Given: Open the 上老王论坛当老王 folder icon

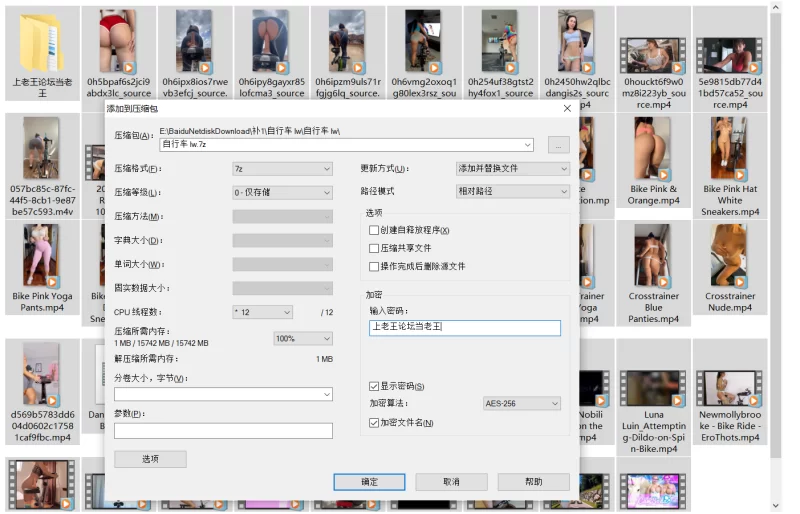Looking at the screenshot, I should (42, 41).
